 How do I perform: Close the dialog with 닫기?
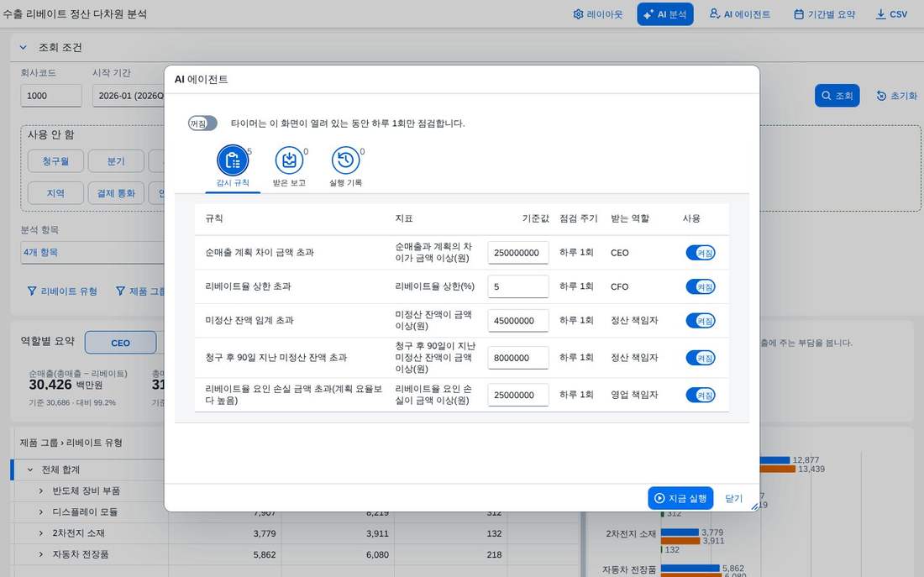coord(733,498)
